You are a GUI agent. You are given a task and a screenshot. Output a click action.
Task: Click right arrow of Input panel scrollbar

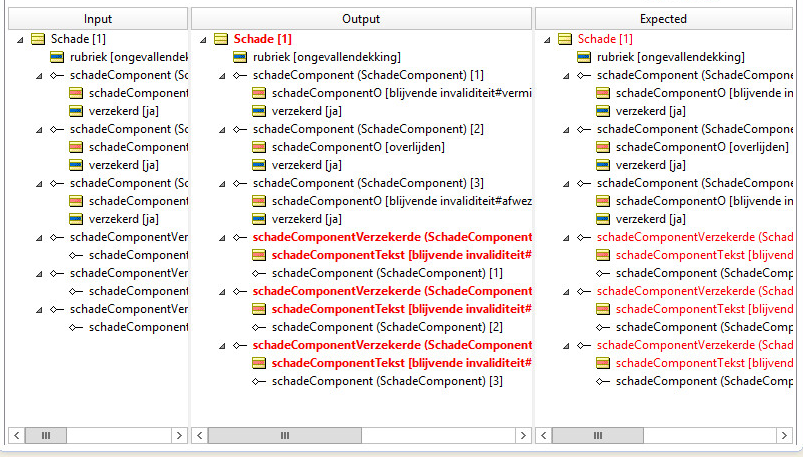coord(179,436)
